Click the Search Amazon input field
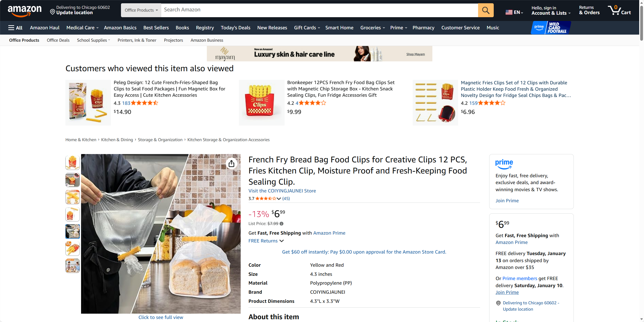The width and height of the screenshot is (644, 322). 319,10
